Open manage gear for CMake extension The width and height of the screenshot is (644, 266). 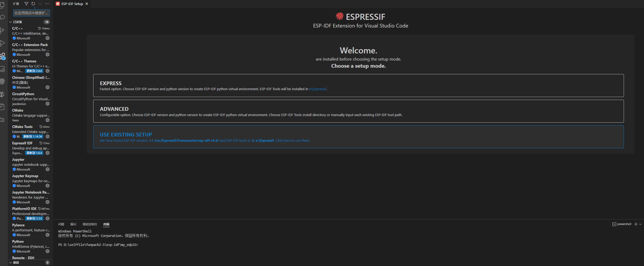coord(48,120)
